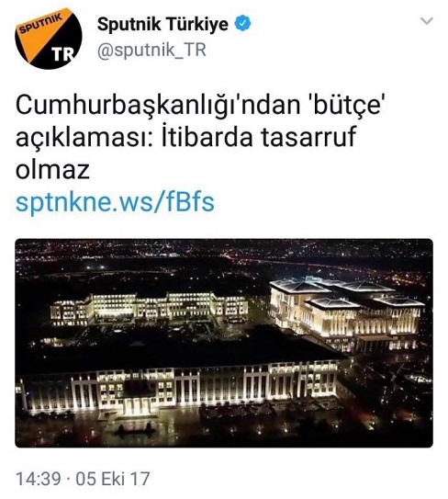Click the blue verified badge

(243, 24)
